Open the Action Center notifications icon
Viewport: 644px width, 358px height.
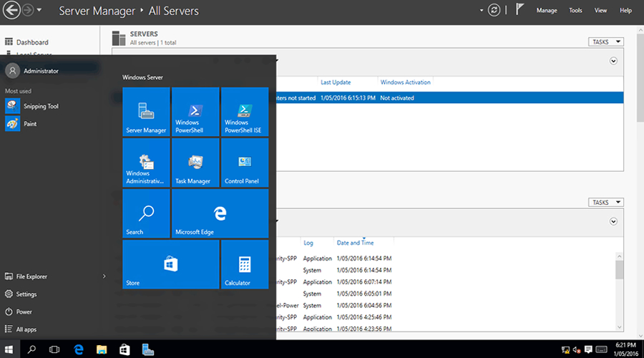click(588, 350)
